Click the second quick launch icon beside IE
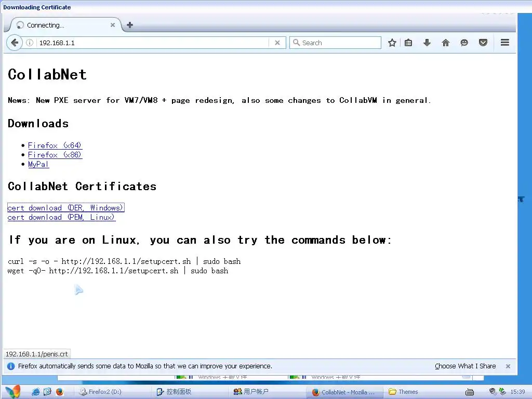This screenshot has width=532, height=399. pos(47,392)
